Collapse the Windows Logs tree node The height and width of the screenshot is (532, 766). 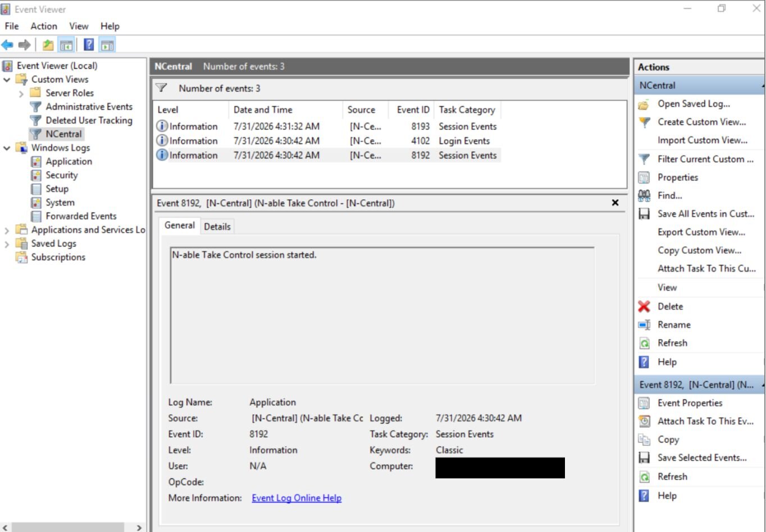[7, 148]
